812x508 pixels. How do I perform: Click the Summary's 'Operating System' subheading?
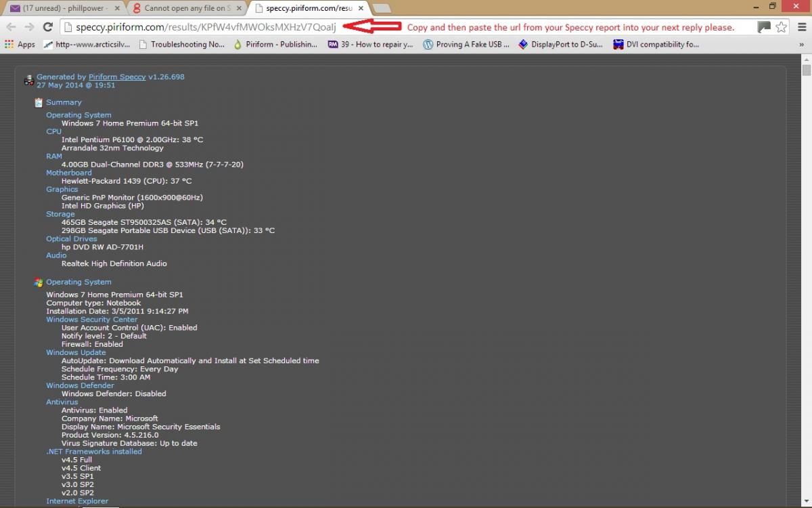pyautogui.click(x=78, y=115)
